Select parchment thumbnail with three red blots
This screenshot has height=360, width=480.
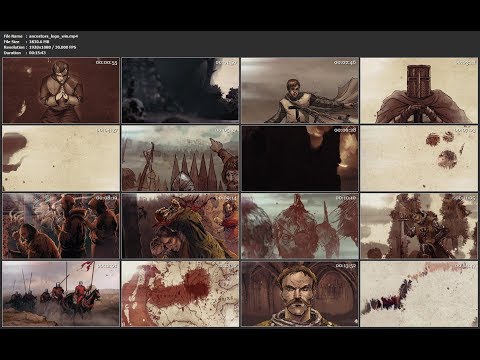(419, 158)
